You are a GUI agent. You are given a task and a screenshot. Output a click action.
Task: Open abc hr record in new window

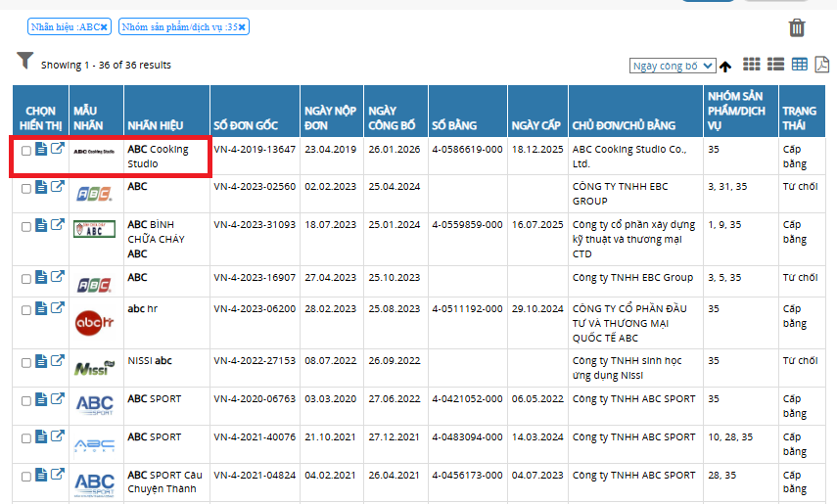pyautogui.click(x=58, y=307)
